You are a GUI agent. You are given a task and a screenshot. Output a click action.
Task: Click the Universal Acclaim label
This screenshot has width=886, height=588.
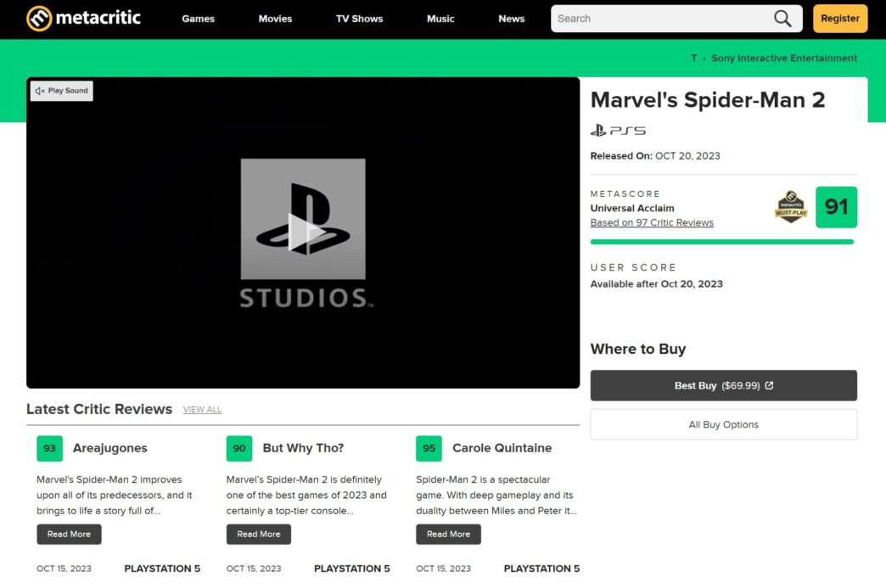tap(632, 209)
